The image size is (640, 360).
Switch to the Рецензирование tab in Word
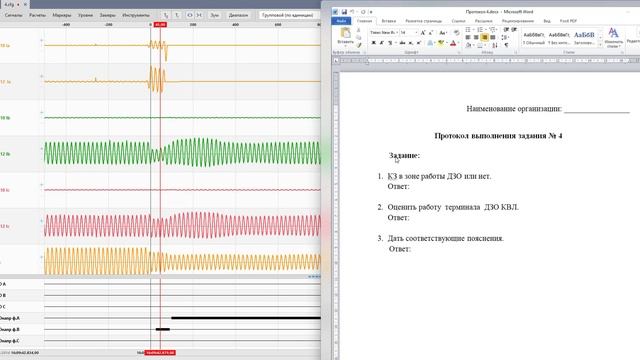[518, 21]
